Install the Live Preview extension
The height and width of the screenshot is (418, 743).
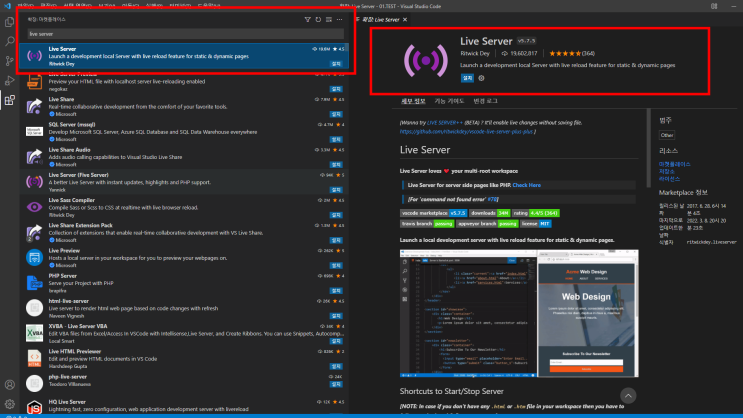(336, 265)
